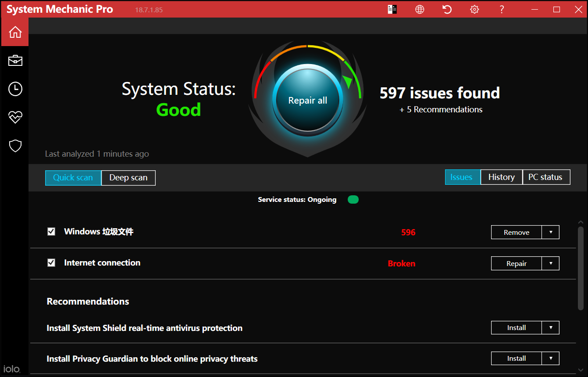Click the green 'Good' status text
588x377 pixels.
point(178,109)
